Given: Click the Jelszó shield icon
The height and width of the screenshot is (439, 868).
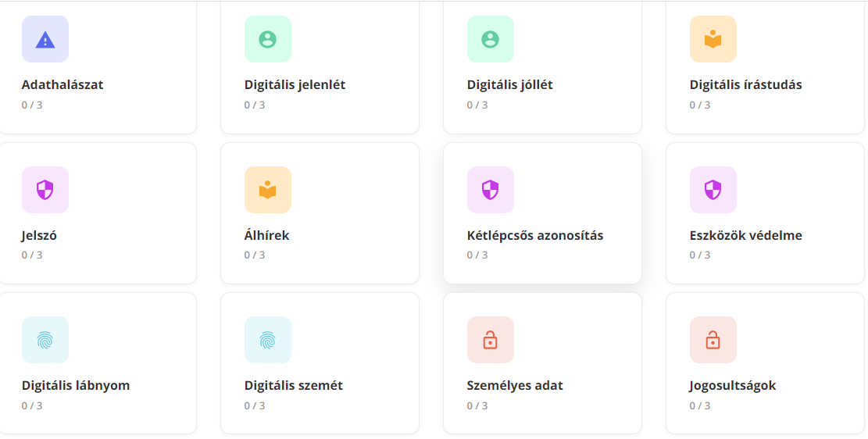Looking at the screenshot, I should point(45,190).
